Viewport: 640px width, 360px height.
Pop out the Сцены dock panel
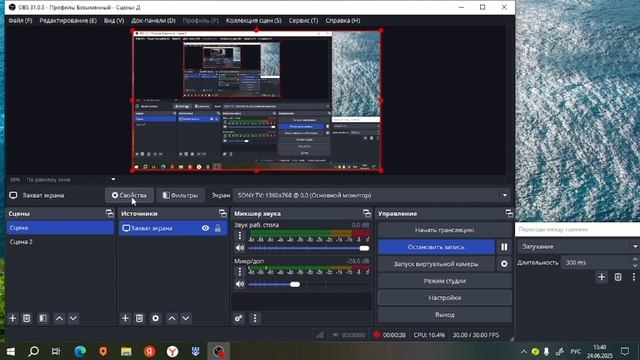pyautogui.click(x=109, y=213)
